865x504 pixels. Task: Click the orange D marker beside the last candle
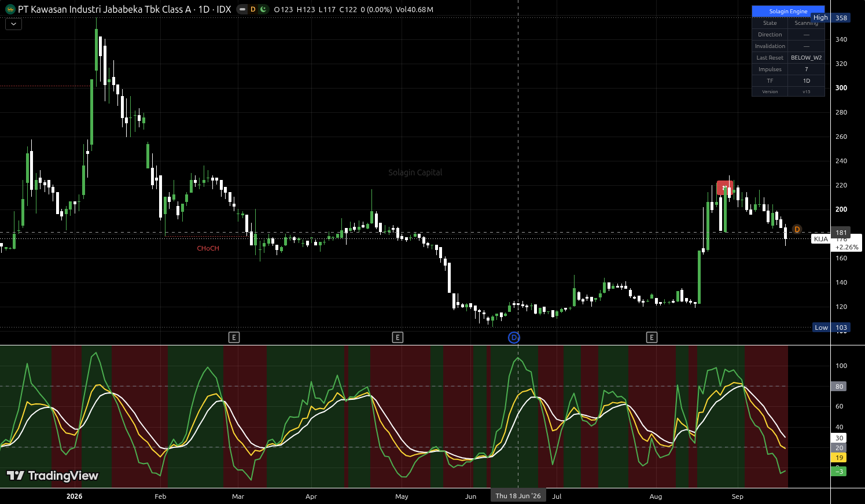[x=797, y=230]
